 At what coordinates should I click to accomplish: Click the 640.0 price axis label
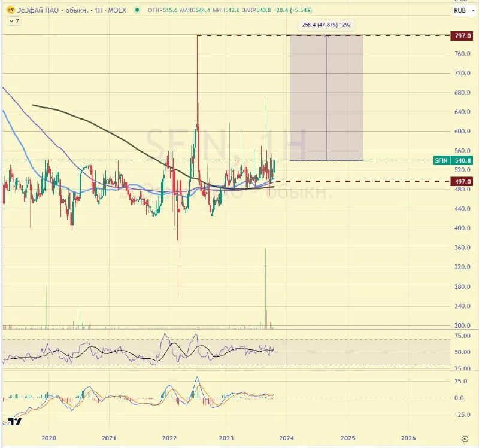coord(462,112)
